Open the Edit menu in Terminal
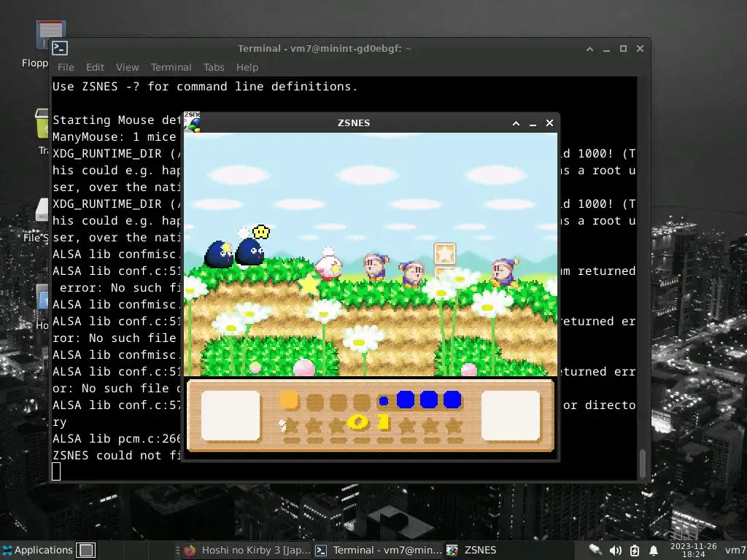 [95, 67]
